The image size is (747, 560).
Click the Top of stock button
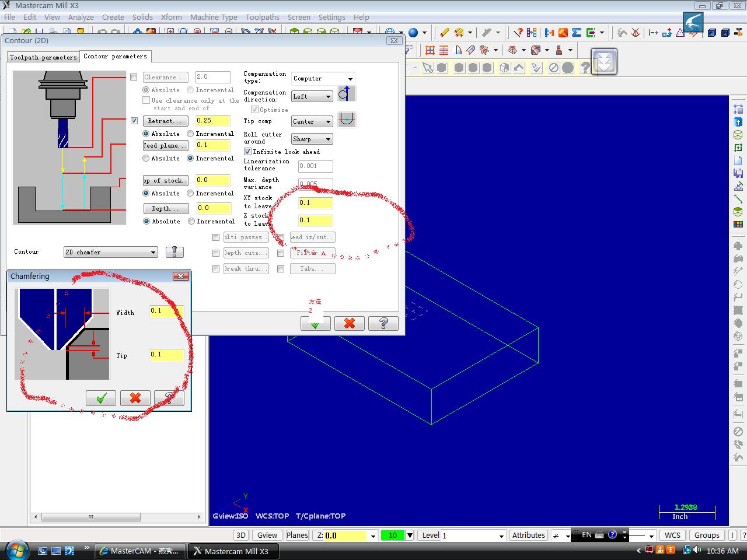166,180
